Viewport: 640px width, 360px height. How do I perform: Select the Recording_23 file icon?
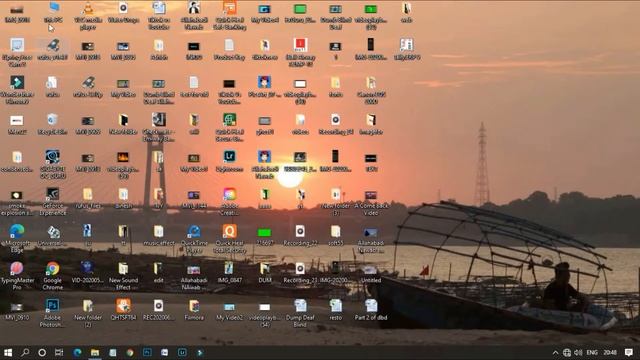(x=300, y=272)
